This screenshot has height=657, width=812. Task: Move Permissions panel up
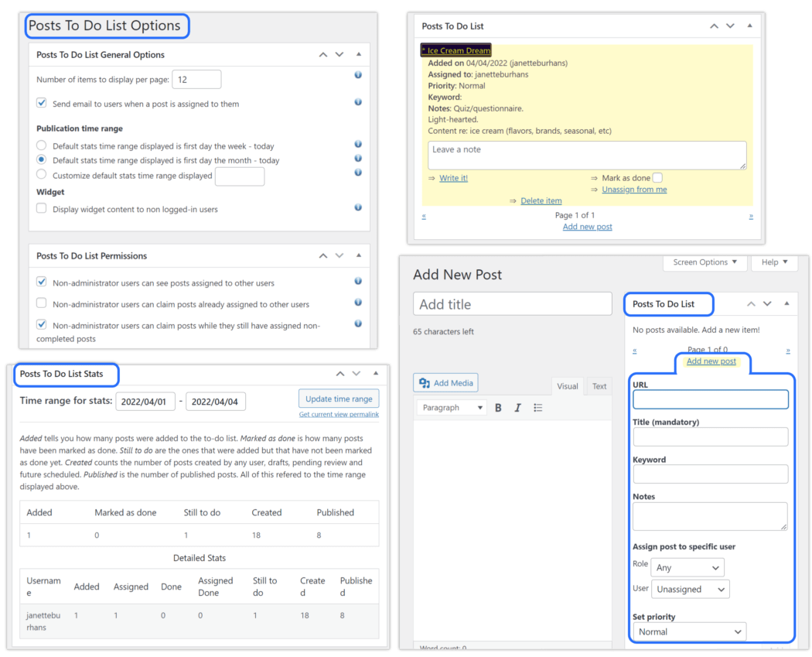click(x=323, y=255)
